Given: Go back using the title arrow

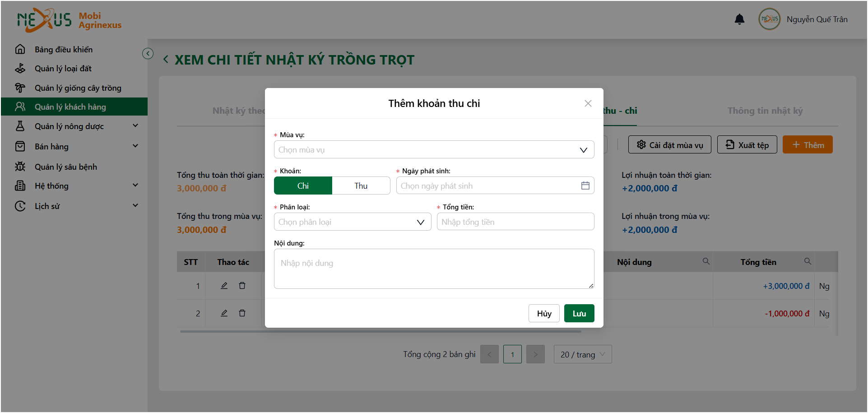Looking at the screenshot, I should [x=166, y=59].
